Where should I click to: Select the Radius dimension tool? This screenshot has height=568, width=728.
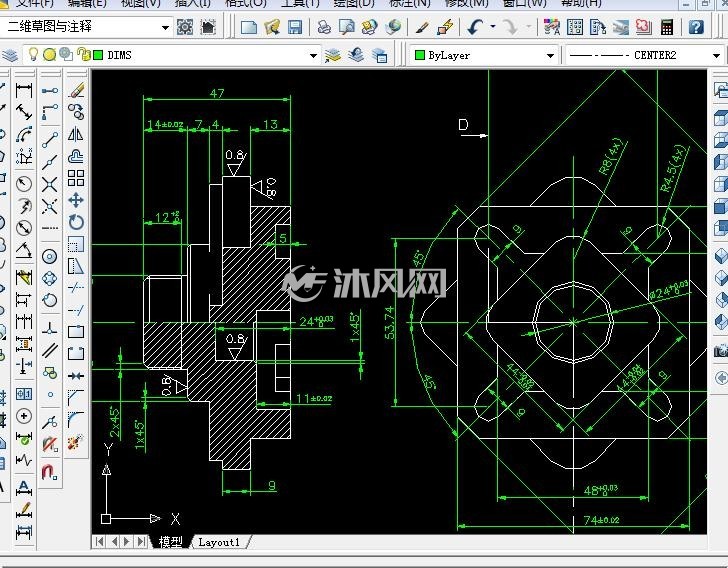coord(24,183)
